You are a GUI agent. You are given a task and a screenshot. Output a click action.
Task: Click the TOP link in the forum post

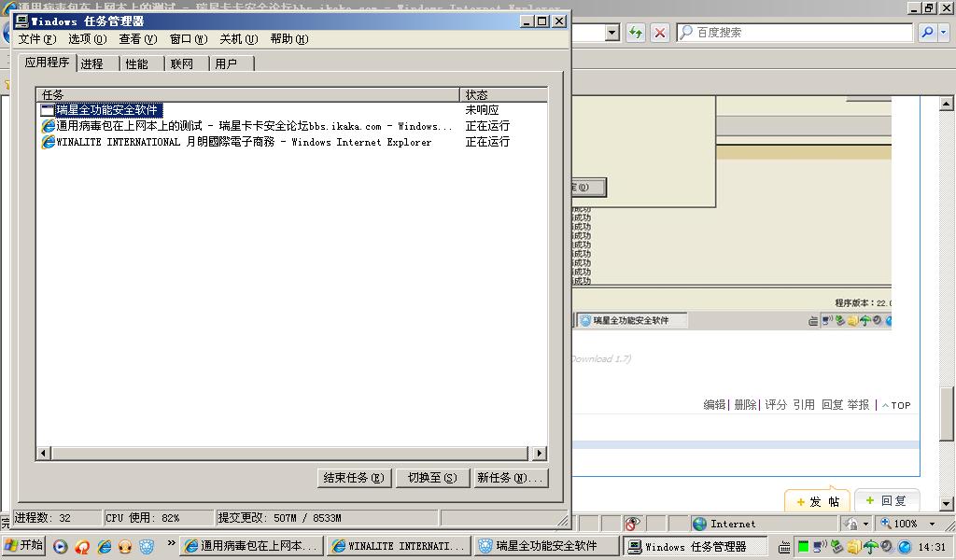(896, 405)
